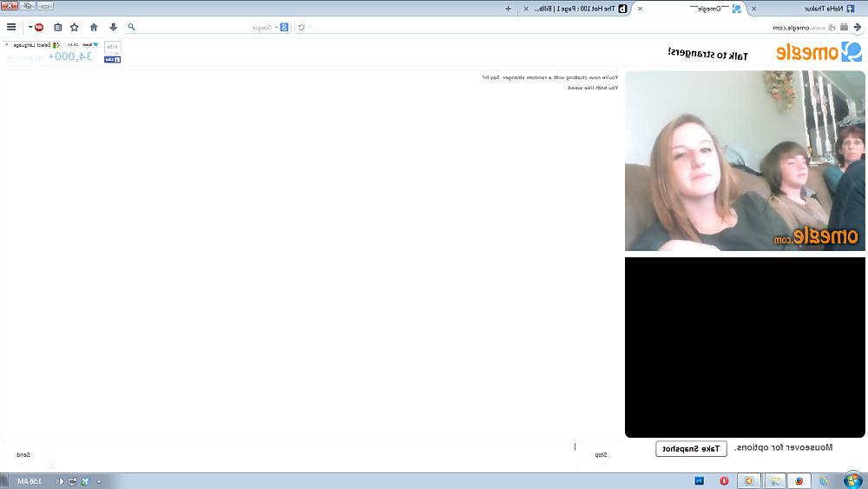This screenshot has height=489, width=868.
Task: Open the Select Language dropdown
Action: [x=32, y=45]
